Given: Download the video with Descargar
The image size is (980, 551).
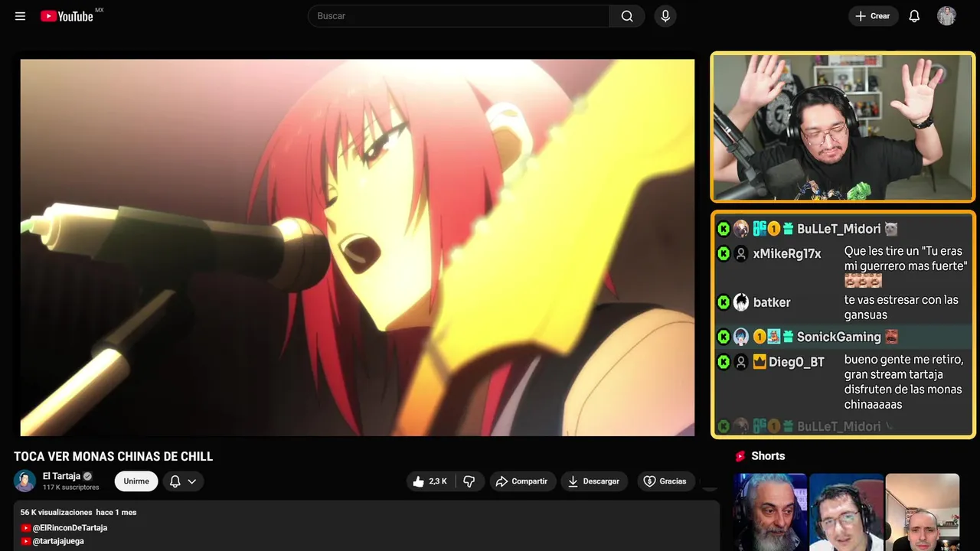Looking at the screenshot, I should point(593,481).
